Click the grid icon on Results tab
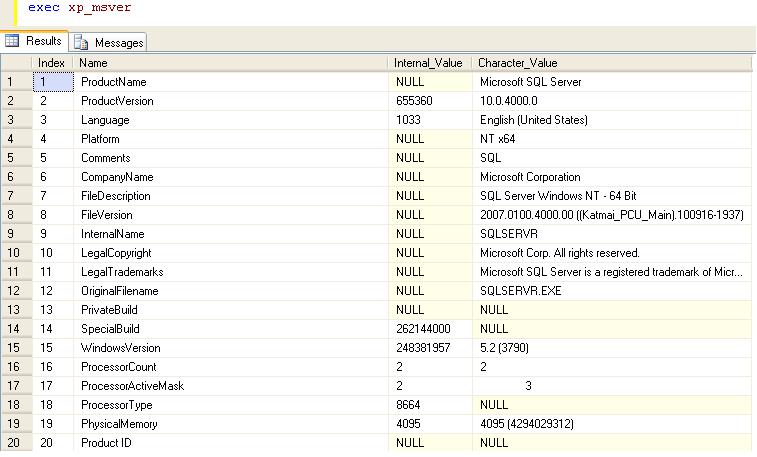This screenshot has width=757, height=457. (x=13, y=41)
